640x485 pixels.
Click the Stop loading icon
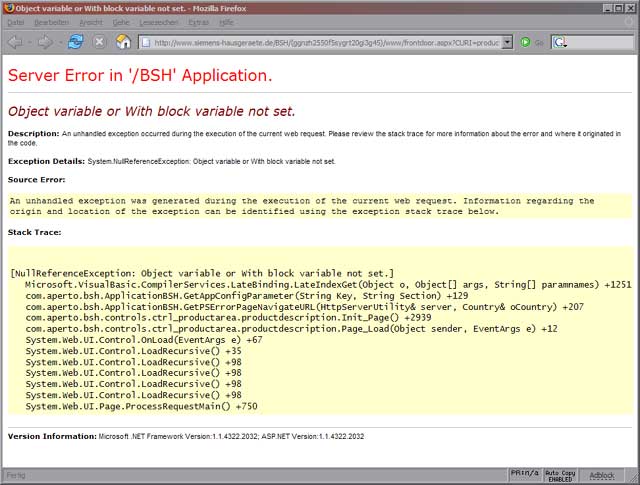[x=99, y=42]
